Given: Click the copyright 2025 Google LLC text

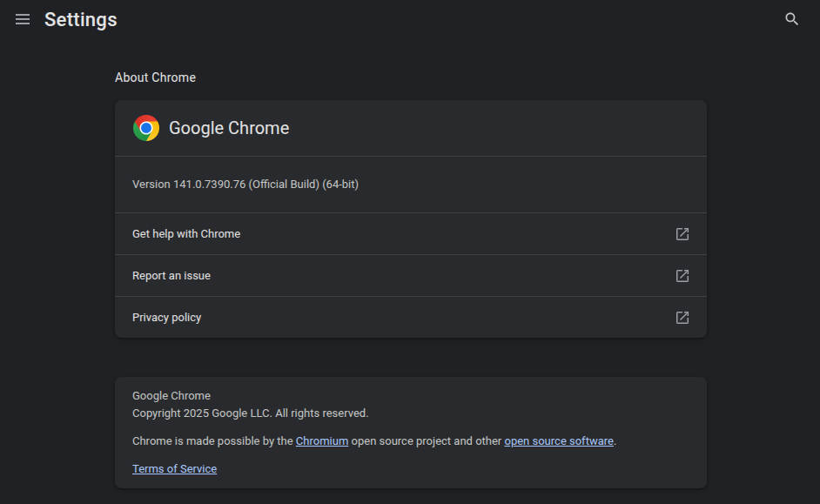Looking at the screenshot, I should click(x=250, y=413).
